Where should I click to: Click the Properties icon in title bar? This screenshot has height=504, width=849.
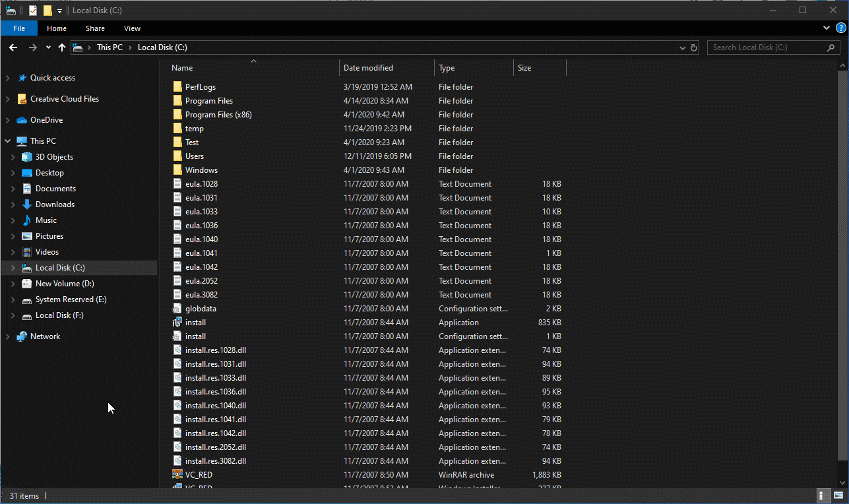(33, 11)
